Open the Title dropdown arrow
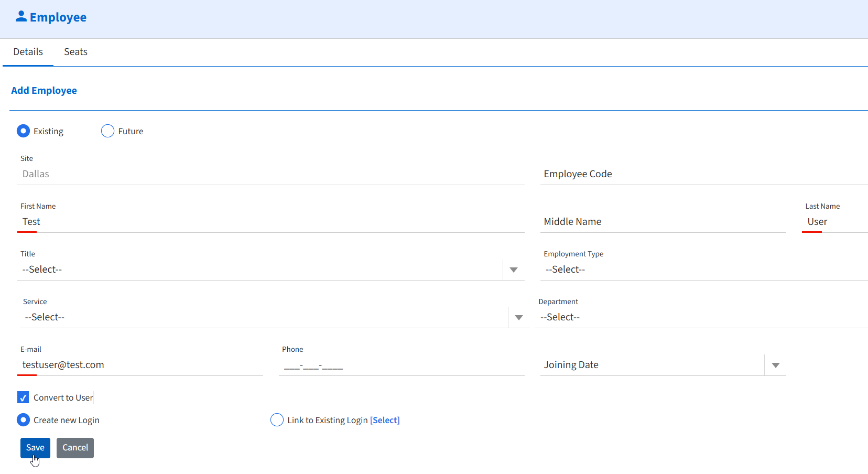This screenshot has height=474, width=868. coord(514,269)
